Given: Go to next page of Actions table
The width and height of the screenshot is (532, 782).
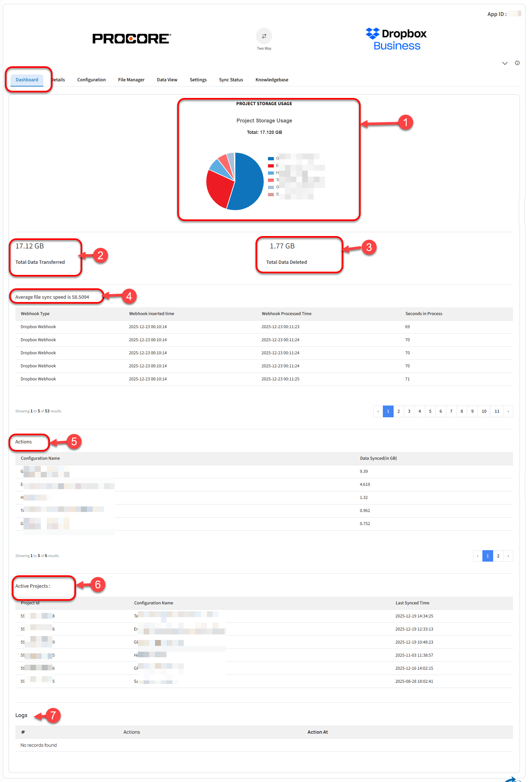Looking at the screenshot, I should click(508, 556).
